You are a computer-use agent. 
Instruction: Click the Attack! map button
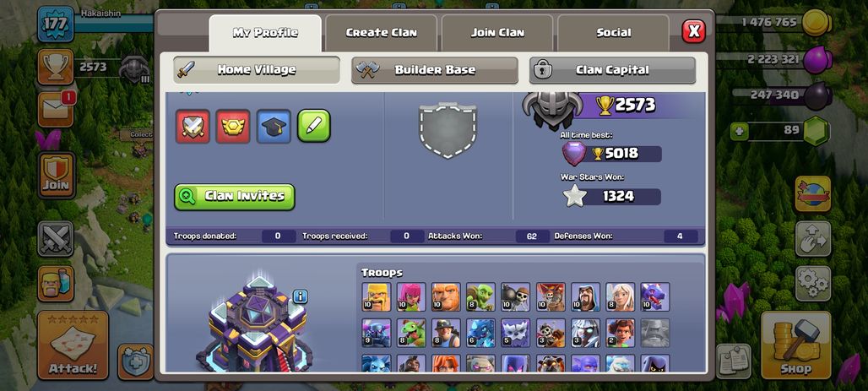pyautogui.click(x=73, y=345)
